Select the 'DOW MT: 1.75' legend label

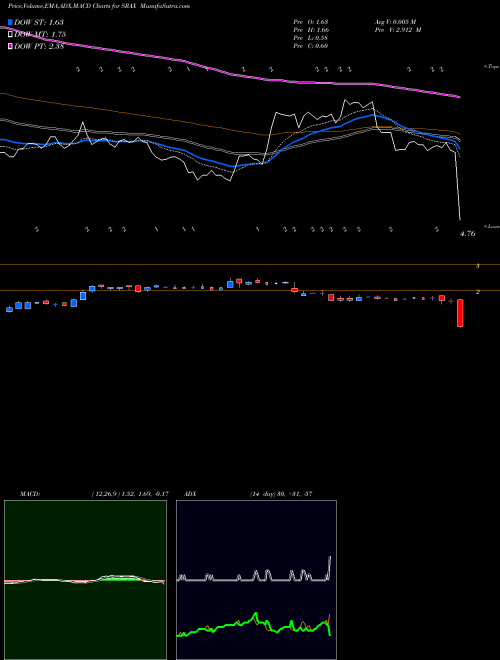point(40,34)
